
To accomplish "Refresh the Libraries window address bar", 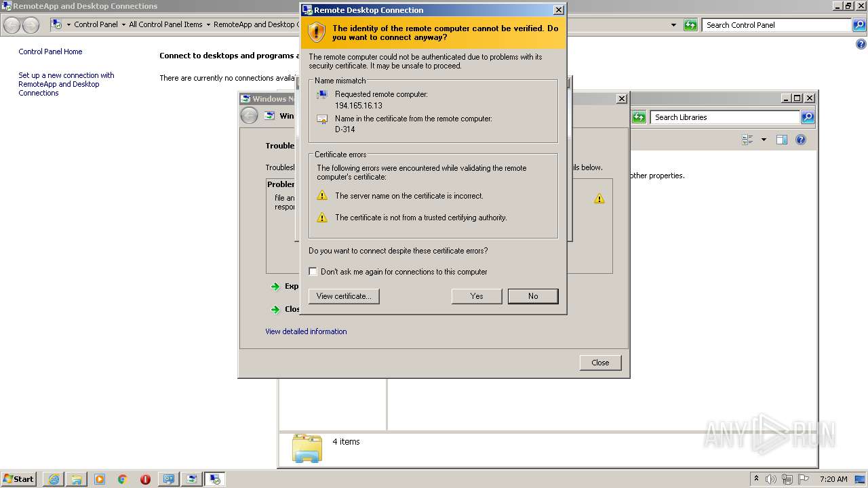I will pos(639,117).
